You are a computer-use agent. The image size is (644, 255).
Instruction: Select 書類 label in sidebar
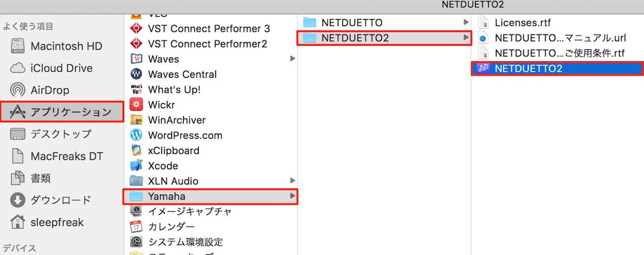41,178
